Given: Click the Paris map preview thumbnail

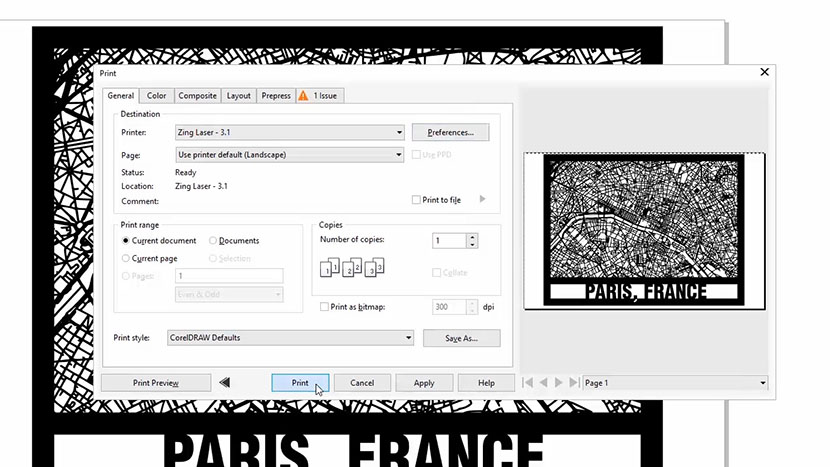Looking at the screenshot, I should [643, 231].
